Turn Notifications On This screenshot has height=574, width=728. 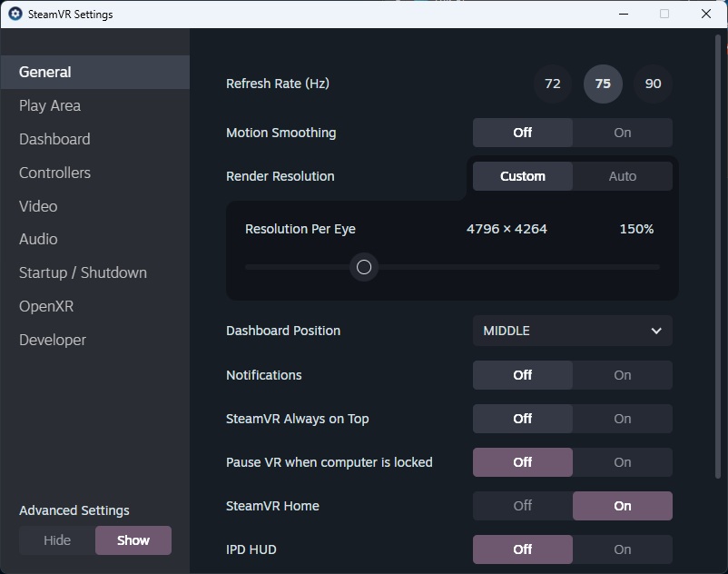point(623,375)
